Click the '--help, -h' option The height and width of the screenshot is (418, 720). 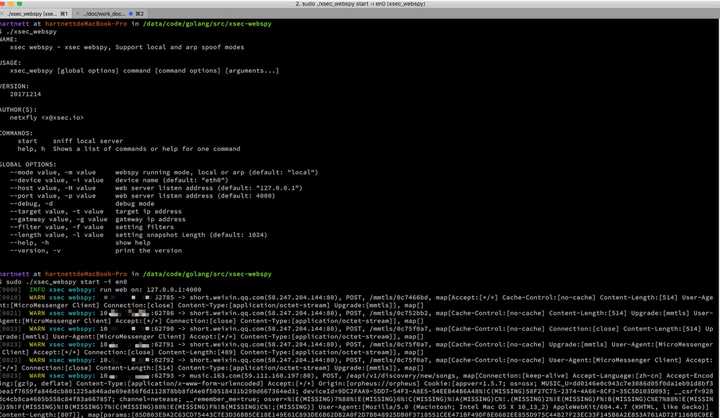click(x=29, y=243)
